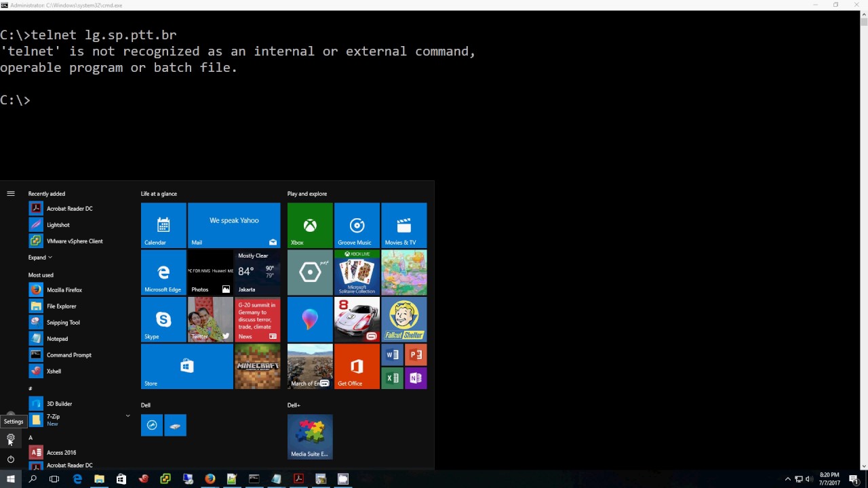Open the purple balloon Paint 3D tile

click(x=310, y=319)
